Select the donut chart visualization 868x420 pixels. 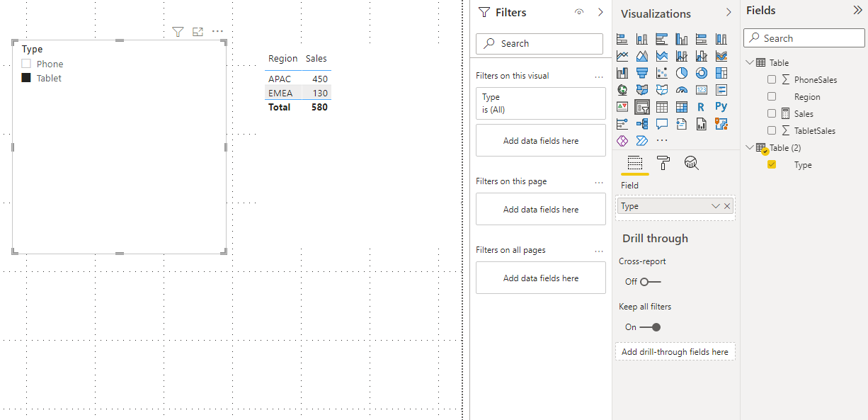pyautogui.click(x=702, y=73)
